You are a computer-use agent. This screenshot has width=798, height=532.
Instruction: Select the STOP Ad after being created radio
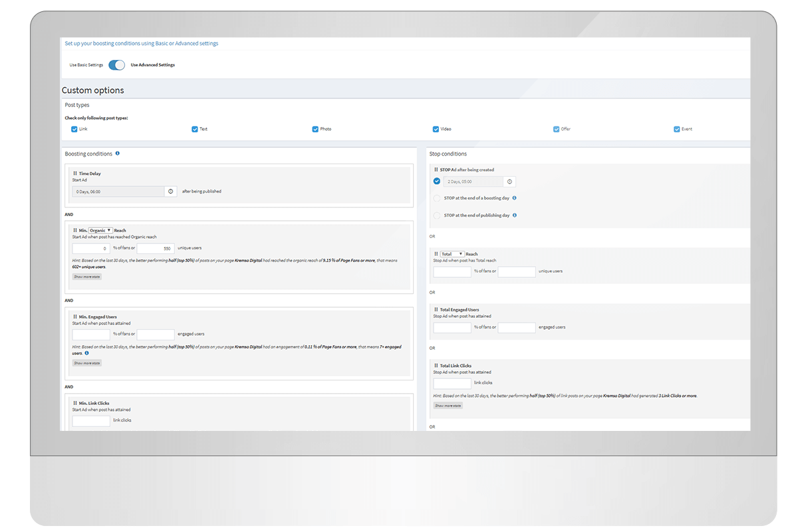pos(437,181)
